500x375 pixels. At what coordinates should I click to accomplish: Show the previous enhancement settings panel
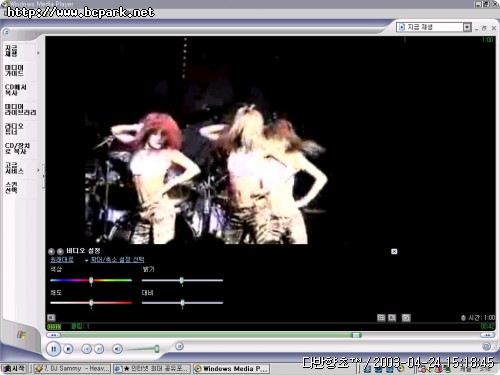[x=51, y=251]
